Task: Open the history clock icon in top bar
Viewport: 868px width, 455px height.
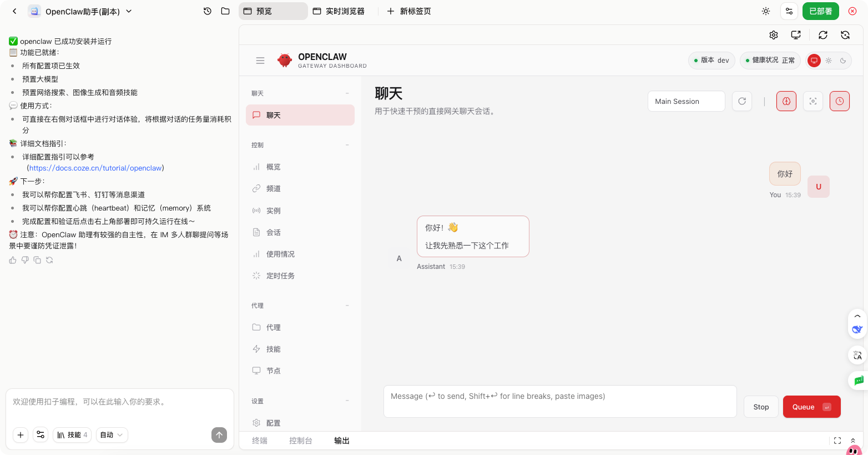Action: click(x=208, y=11)
